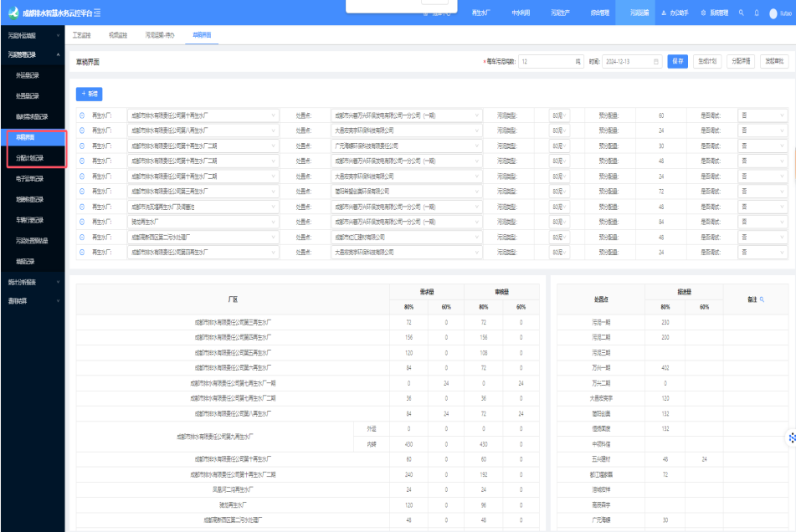Open notifications bell icon in header
796x532 pixels.
757,13
